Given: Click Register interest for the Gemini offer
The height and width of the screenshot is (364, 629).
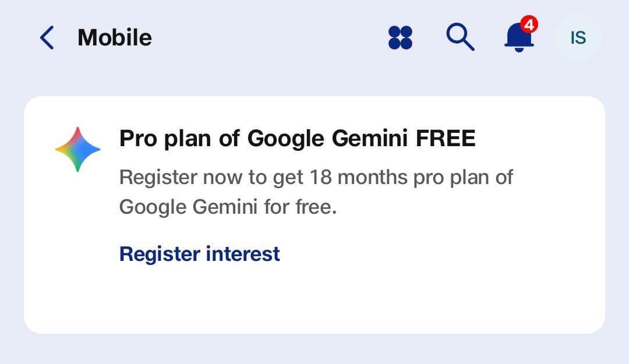Looking at the screenshot, I should pyautogui.click(x=199, y=253).
